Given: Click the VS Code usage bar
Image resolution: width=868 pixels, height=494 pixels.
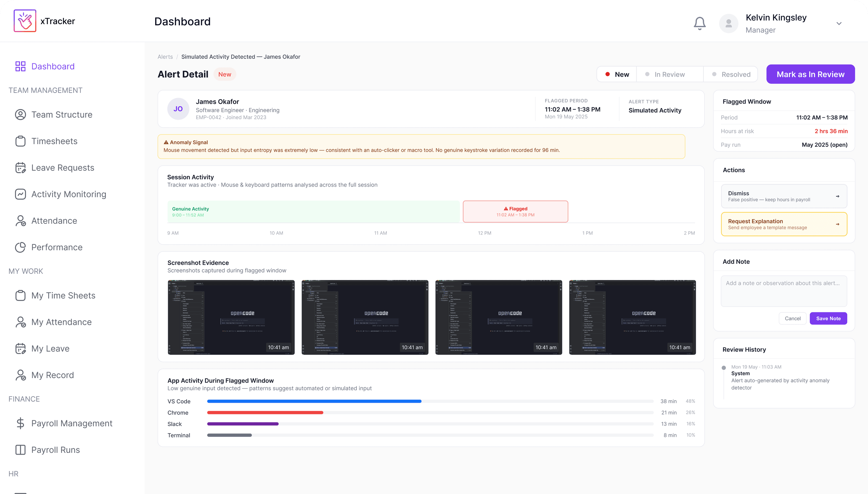Looking at the screenshot, I should (x=314, y=401).
